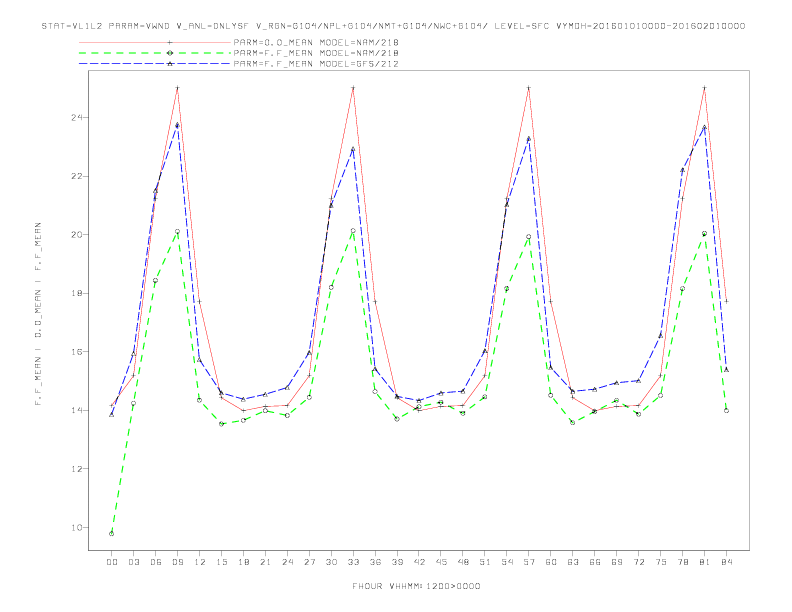Click the x-axis title FHOUR VHHMM:1200>0000
792x612 pixels.
coord(416,586)
